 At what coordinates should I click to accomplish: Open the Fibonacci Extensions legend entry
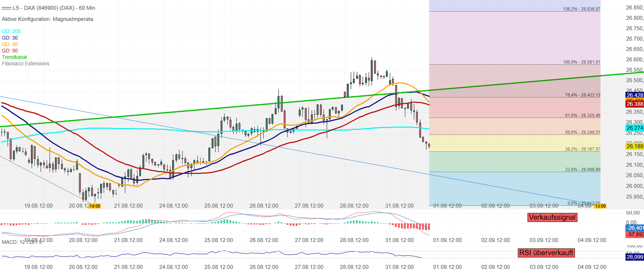(25, 64)
